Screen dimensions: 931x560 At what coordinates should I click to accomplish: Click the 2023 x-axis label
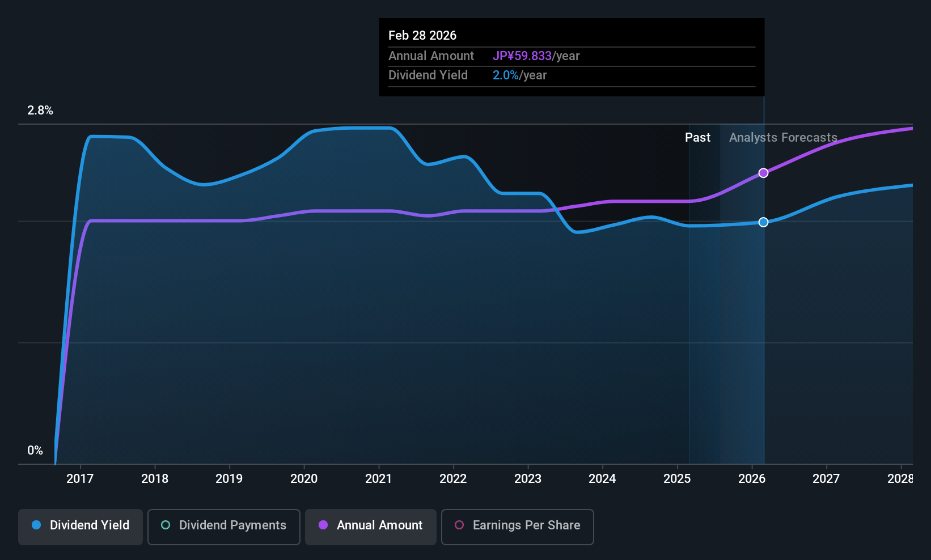pos(528,479)
